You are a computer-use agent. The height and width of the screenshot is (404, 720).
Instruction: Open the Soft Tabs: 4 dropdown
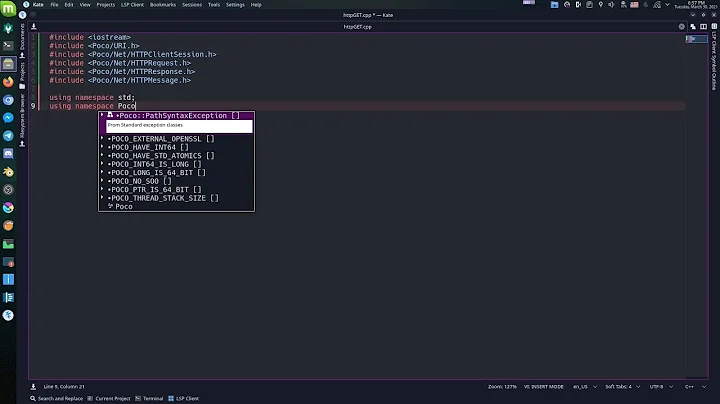623,387
